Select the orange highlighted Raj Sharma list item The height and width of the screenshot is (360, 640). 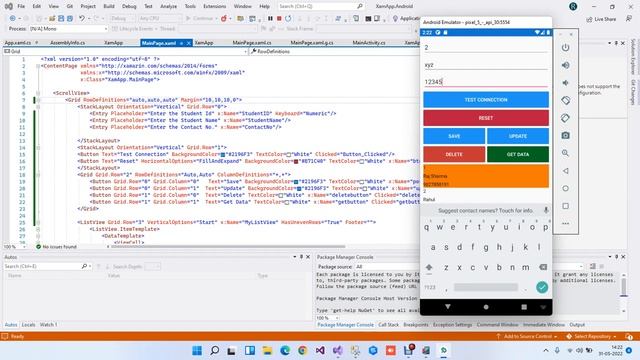click(486, 176)
